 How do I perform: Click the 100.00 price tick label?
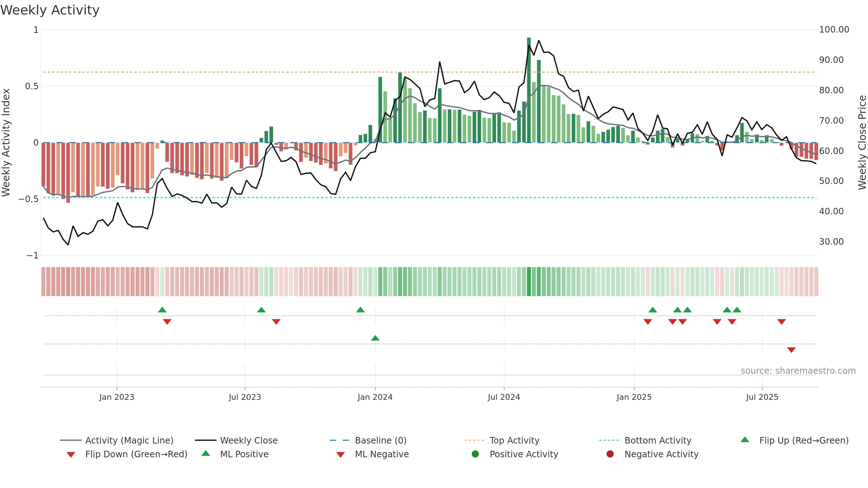[x=834, y=29]
